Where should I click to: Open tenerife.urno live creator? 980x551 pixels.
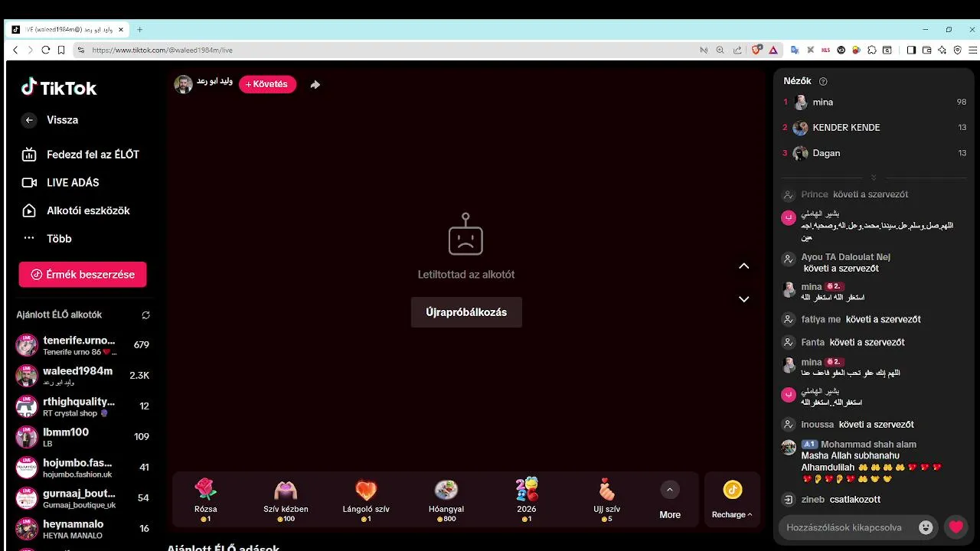click(83, 345)
